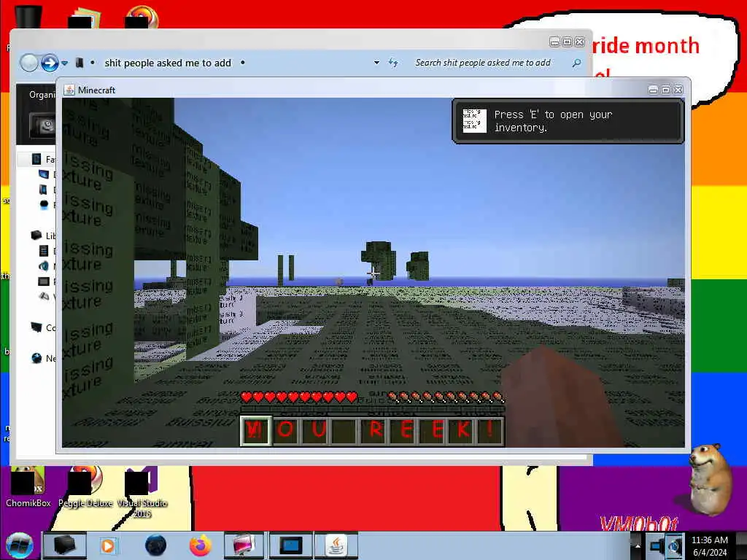Image resolution: width=747 pixels, height=560 pixels.
Task: Open ChomikBox desktop shortcut
Action: [28, 486]
